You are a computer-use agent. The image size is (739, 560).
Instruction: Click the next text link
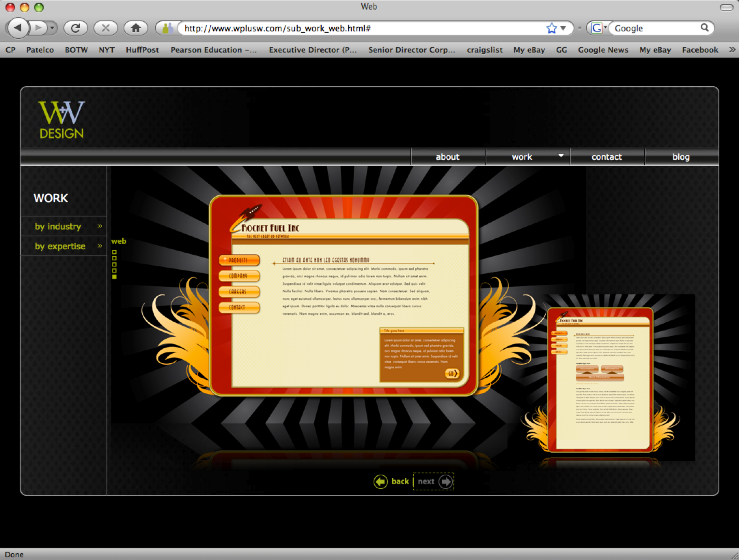[x=426, y=481]
